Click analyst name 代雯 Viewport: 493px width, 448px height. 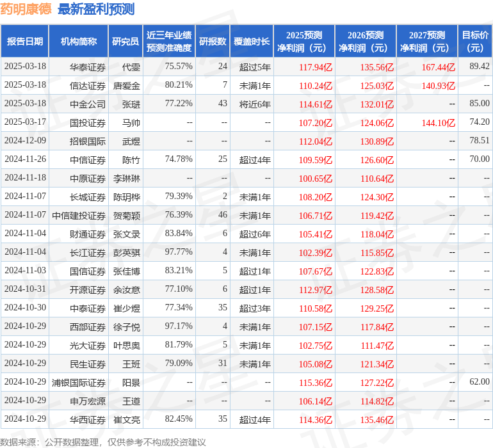[x=131, y=67]
